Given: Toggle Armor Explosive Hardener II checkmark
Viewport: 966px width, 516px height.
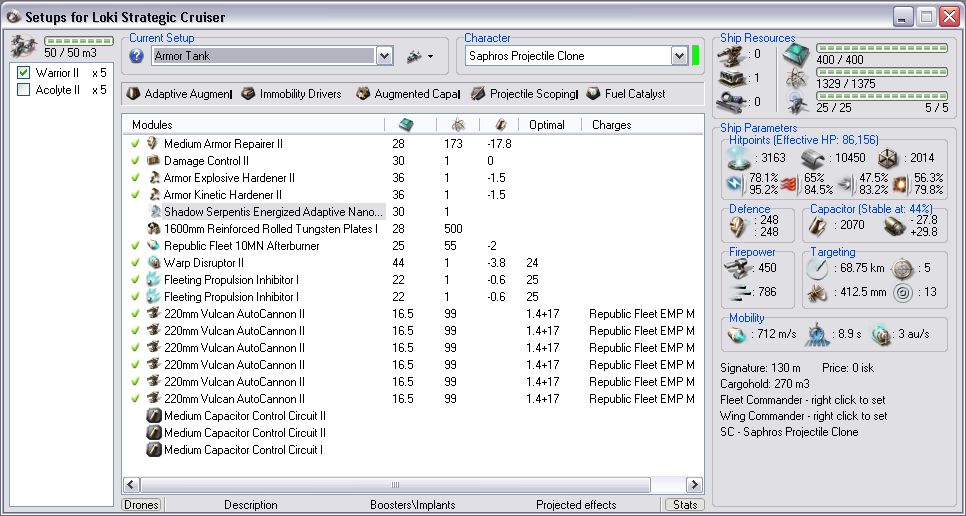Looking at the screenshot, I should [x=136, y=178].
